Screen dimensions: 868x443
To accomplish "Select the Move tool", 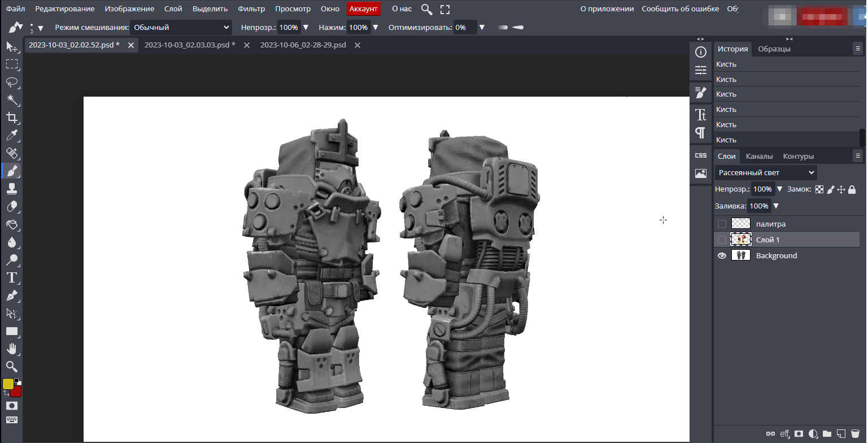I will tap(11, 46).
